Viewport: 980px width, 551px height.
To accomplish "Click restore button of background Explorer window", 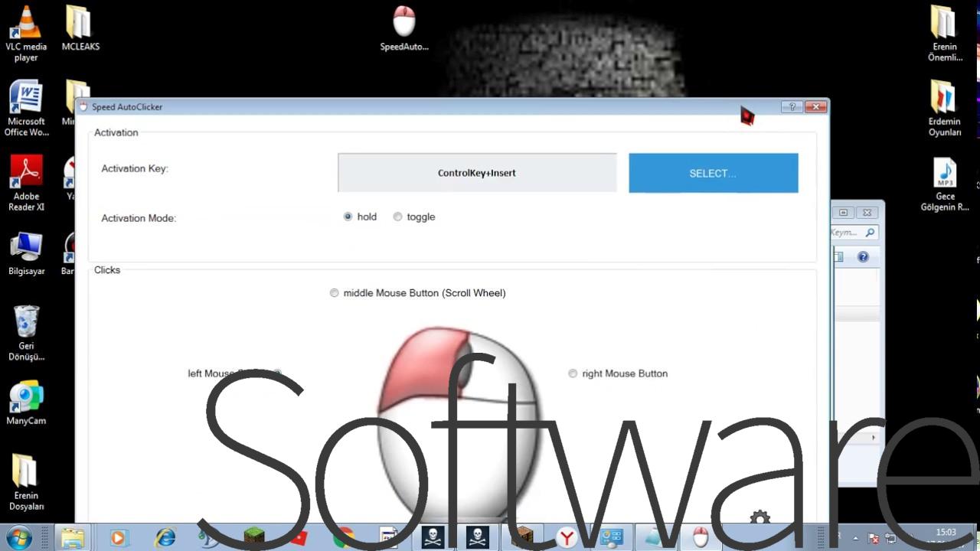I will (843, 213).
